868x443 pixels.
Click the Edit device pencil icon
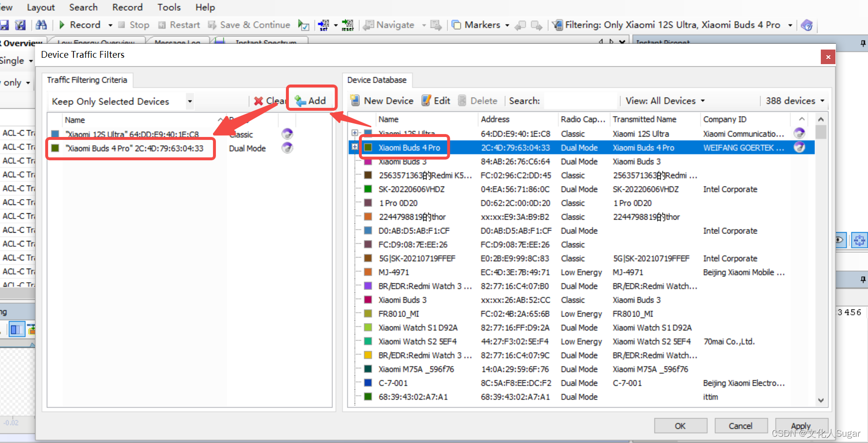[x=436, y=101]
